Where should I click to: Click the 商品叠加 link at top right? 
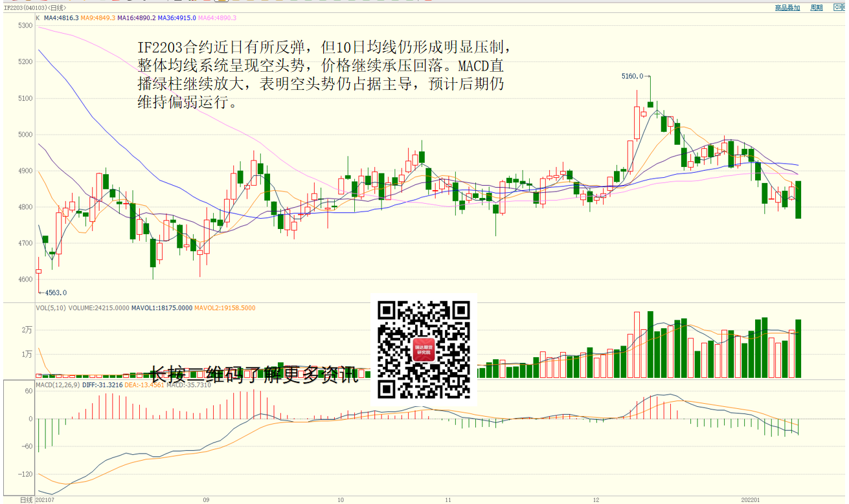coord(787,8)
